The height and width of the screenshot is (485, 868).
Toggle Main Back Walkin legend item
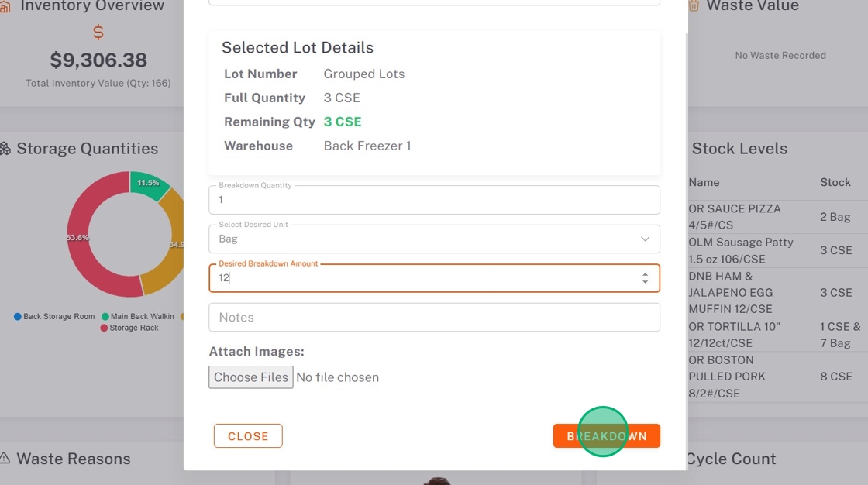138,316
